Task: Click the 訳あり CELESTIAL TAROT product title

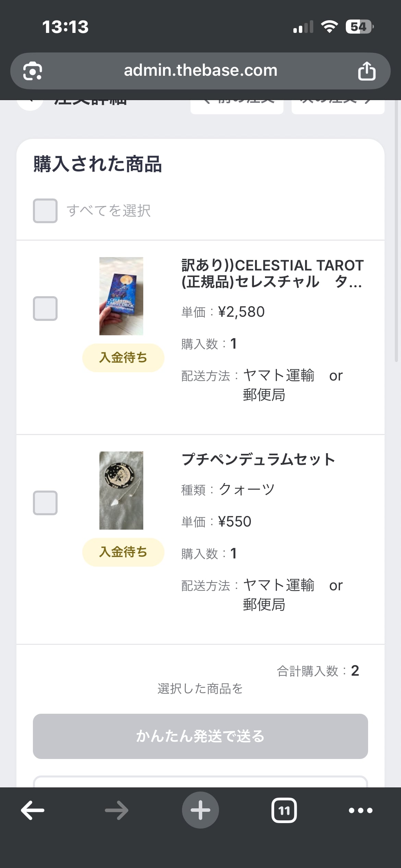Action: (x=272, y=274)
